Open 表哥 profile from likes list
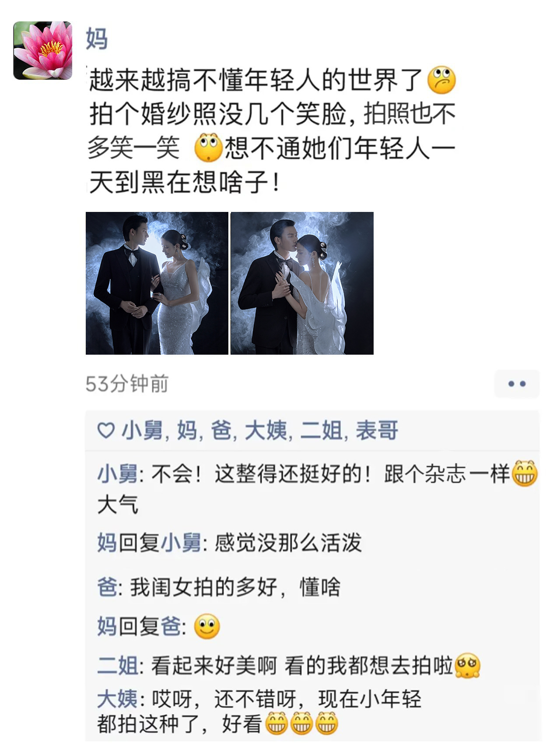Screen dimensions: 560x747 click(x=377, y=430)
